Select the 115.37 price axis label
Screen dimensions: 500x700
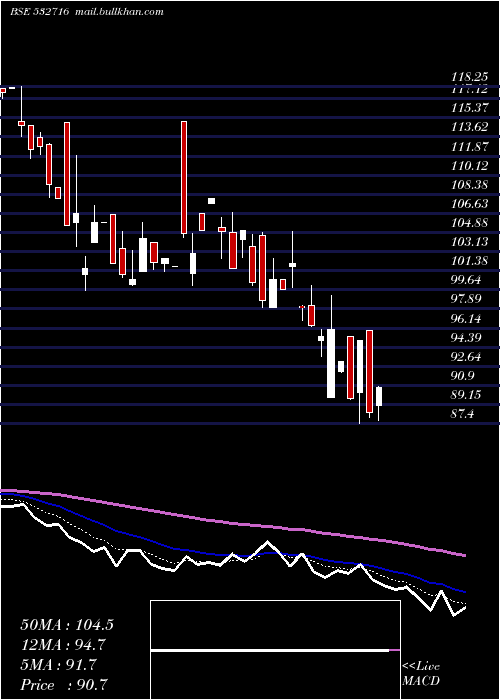470,108
